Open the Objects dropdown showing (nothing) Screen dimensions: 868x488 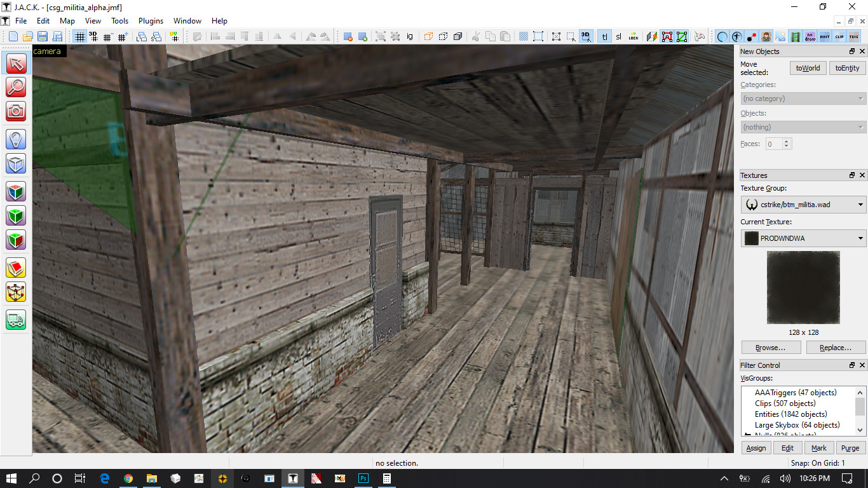tap(803, 127)
